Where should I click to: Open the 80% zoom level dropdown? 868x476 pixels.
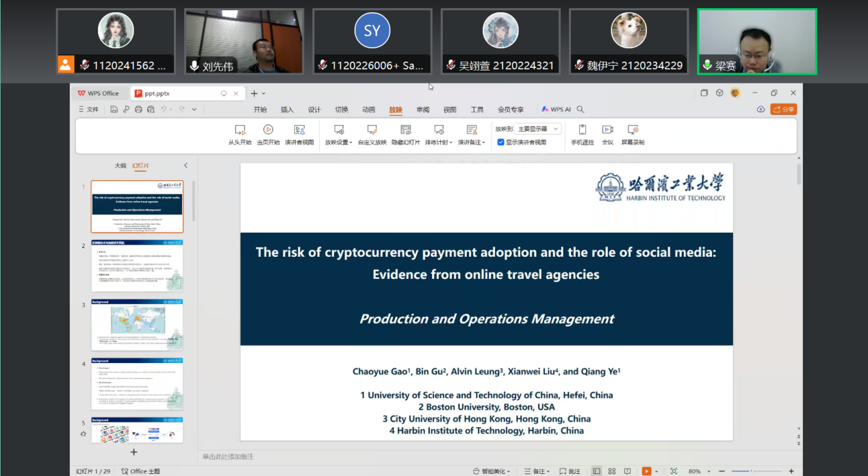point(698,471)
